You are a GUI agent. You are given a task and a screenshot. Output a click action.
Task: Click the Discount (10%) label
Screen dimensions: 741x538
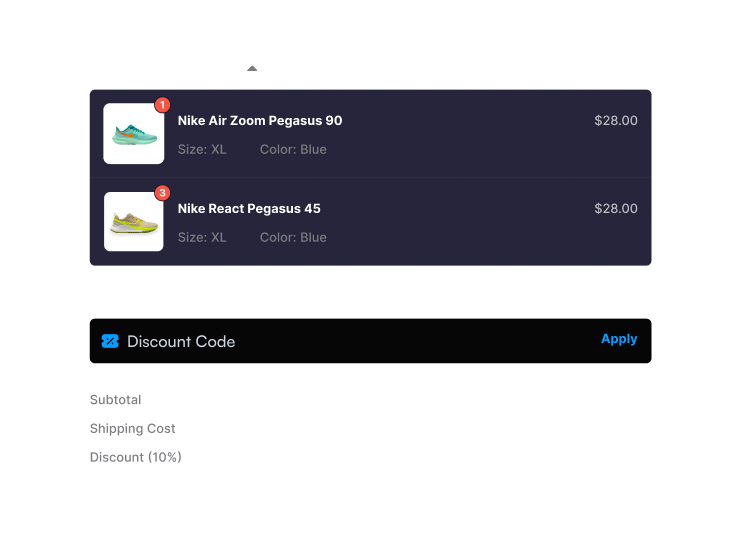tap(135, 458)
